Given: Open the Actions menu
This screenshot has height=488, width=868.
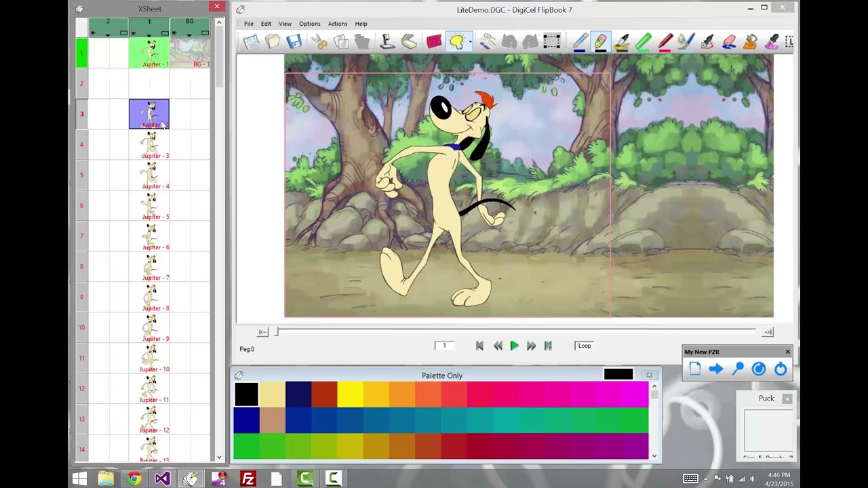Looking at the screenshot, I should point(337,24).
